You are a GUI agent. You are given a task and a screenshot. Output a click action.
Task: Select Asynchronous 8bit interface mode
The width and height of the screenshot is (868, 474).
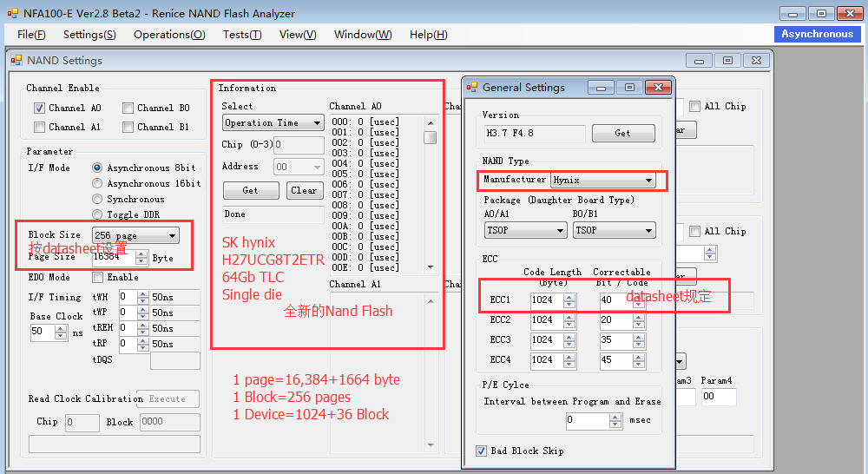point(97,168)
